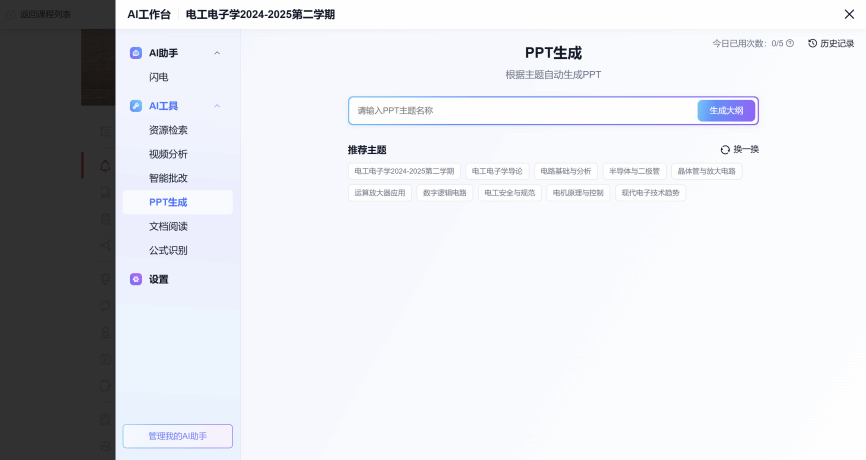
Task: Focus the PPT主题名称 input field
Action: (520, 111)
